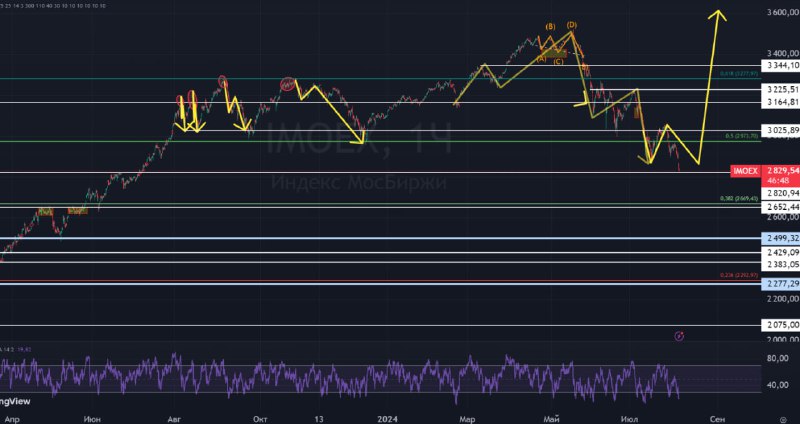Click the RSI scale value 80,00
800x424 pixels.
tap(778, 358)
